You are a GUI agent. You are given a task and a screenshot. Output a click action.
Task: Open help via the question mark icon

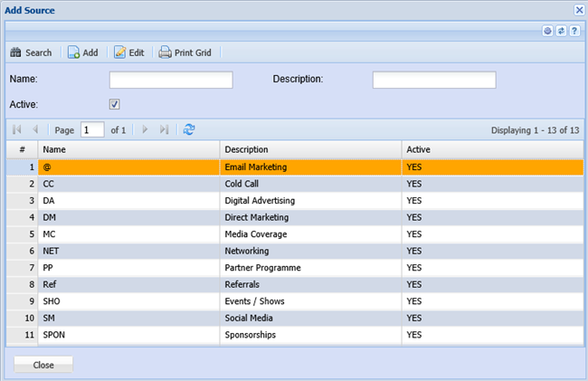click(x=574, y=31)
